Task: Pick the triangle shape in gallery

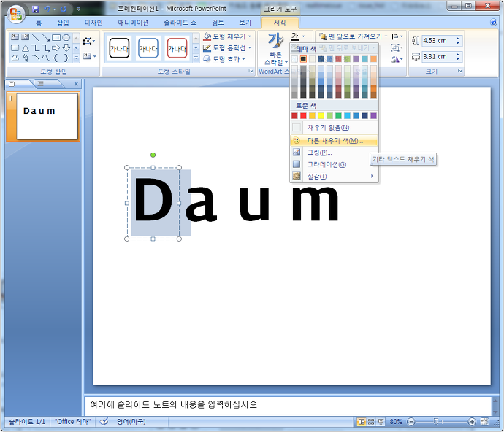Action: [26, 48]
